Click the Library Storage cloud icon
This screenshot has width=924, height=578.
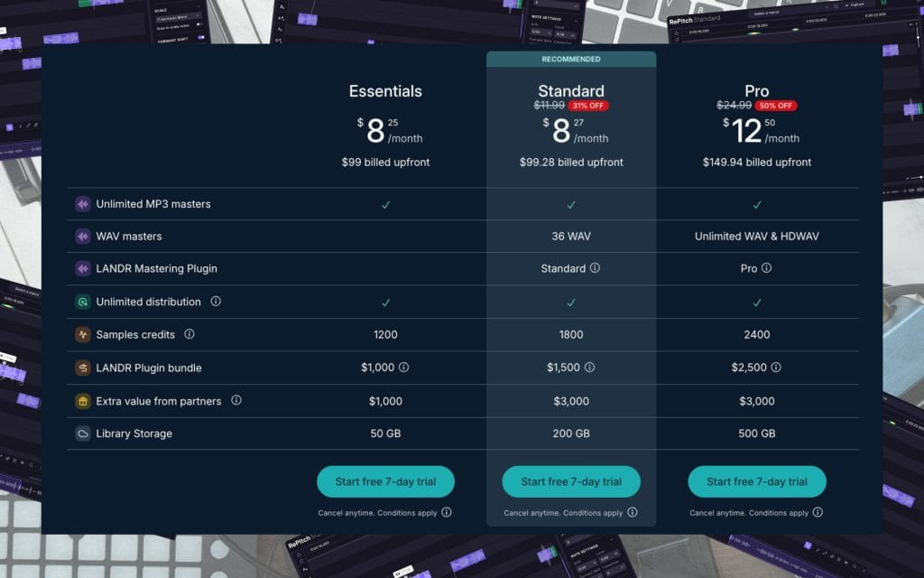[83, 433]
